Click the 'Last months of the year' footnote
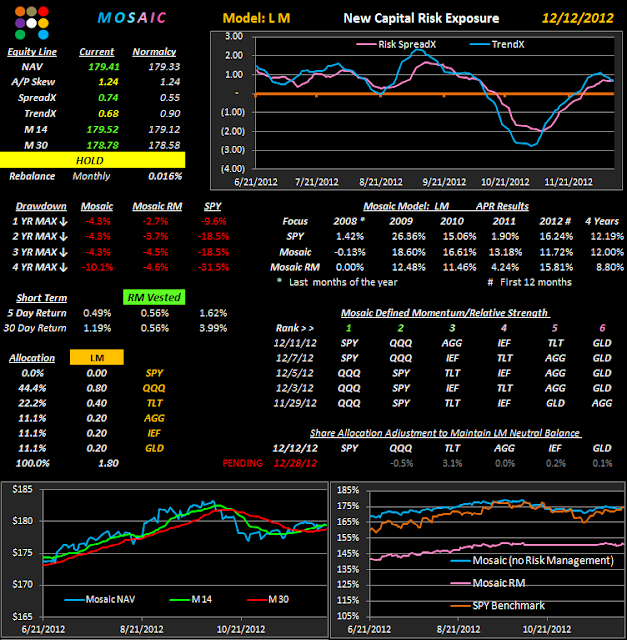 (x=343, y=282)
